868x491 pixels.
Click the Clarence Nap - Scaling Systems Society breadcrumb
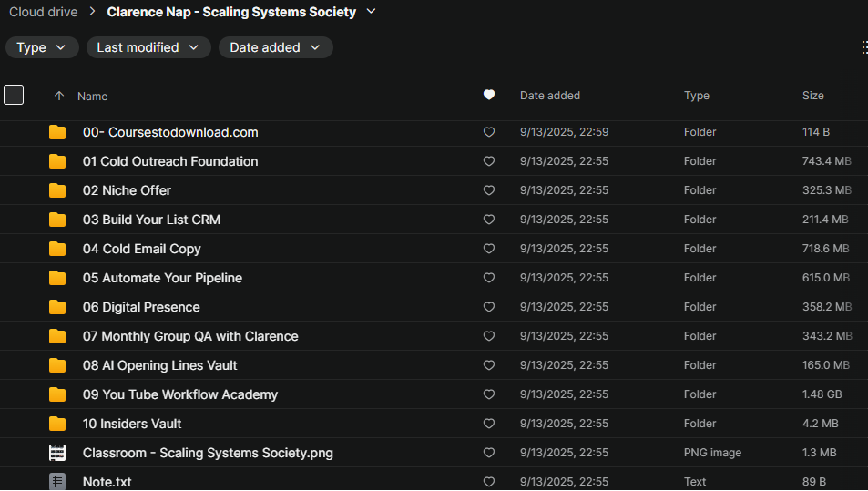[x=231, y=12]
